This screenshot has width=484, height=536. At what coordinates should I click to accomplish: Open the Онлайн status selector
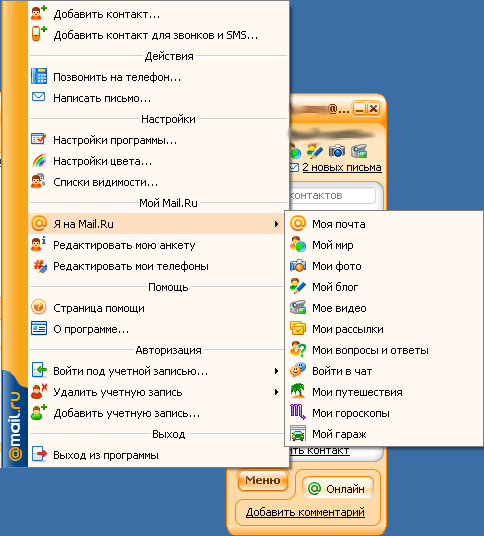pyautogui.click(x=337, y=488)
